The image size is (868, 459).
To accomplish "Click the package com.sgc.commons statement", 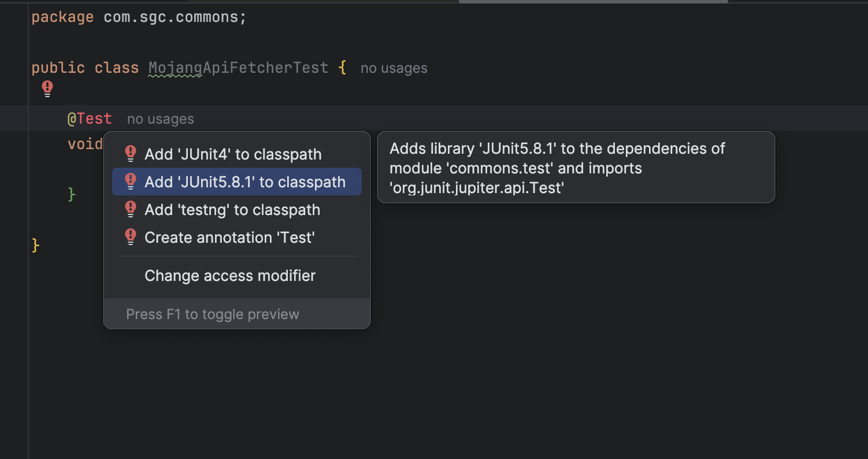I will 139,17.
